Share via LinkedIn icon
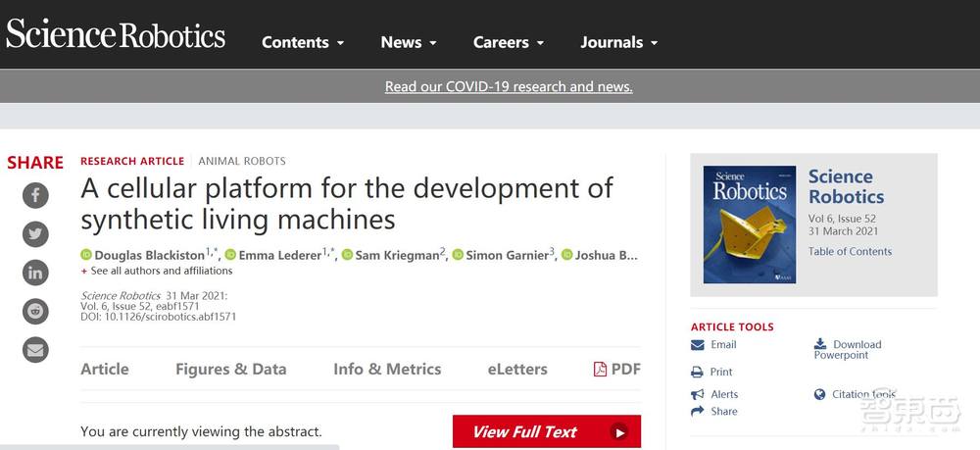Screen dimensions: 980x450 click(x=35, y=273)
